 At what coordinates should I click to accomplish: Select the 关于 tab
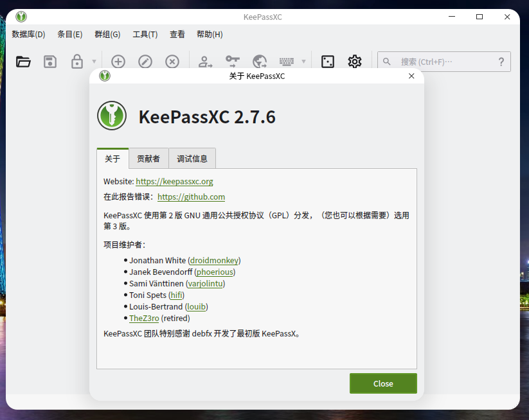112,159
